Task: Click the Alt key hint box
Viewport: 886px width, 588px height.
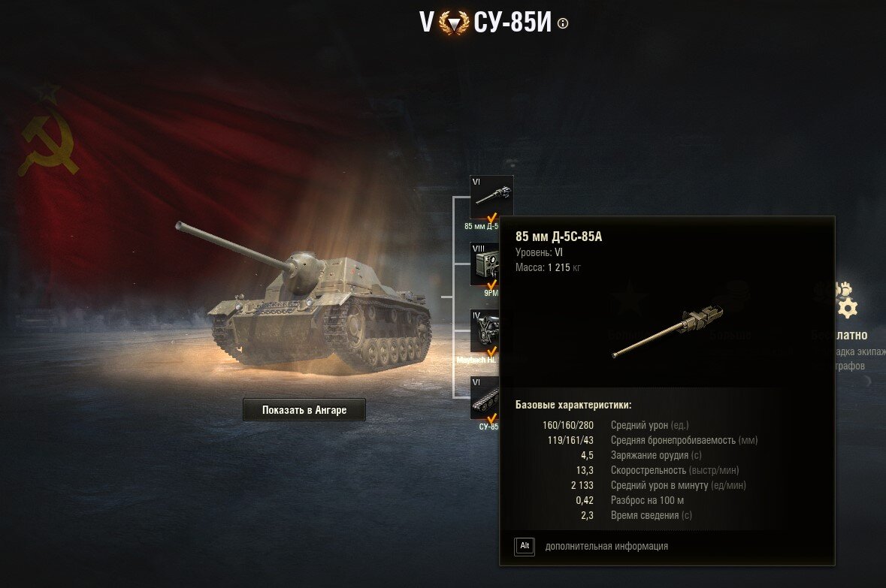Action: point(525,546)
